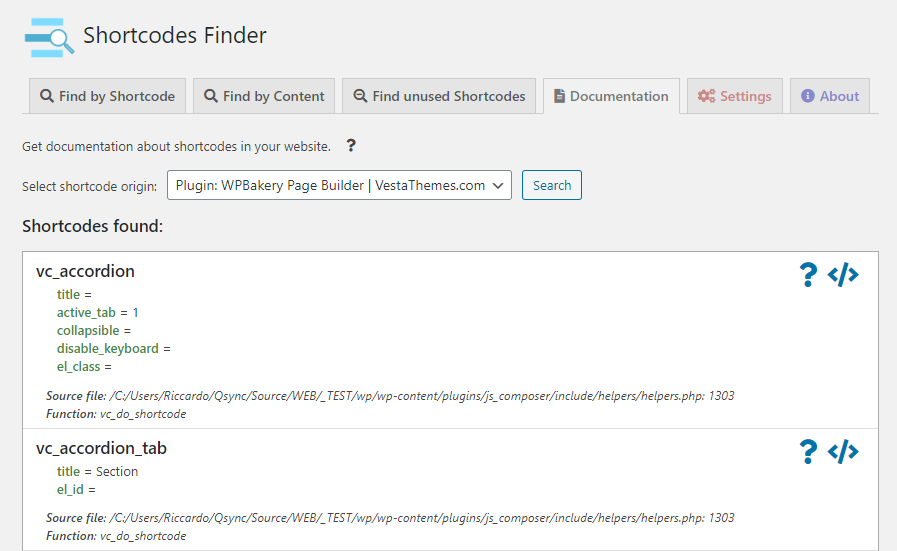Click the Search button
The height and width of the screenshot is (551, 897).
[x=551, y=185]
